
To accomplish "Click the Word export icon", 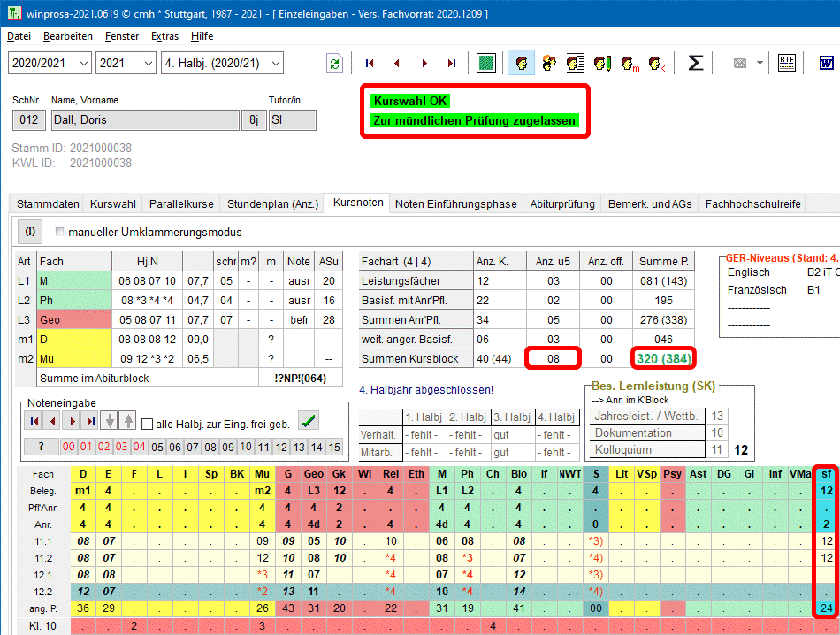I will point(828,64).
